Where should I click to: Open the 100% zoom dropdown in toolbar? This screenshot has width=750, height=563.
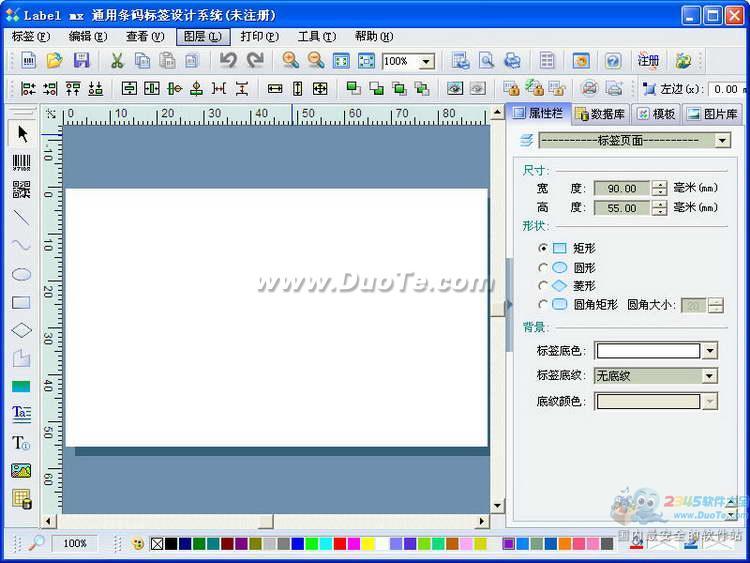[x=426, y=61]
